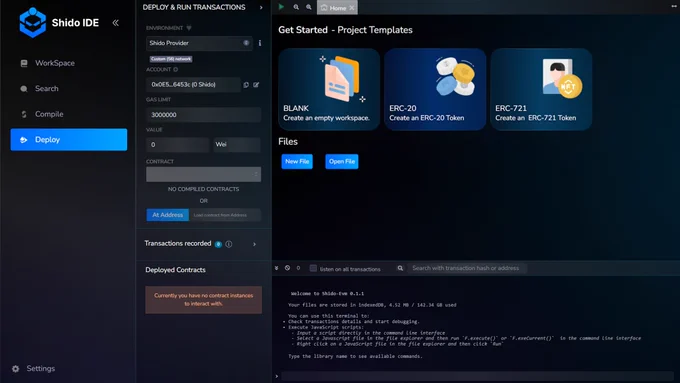Click the environment info icon
This screenshot has height=383, width=680.
260,43
